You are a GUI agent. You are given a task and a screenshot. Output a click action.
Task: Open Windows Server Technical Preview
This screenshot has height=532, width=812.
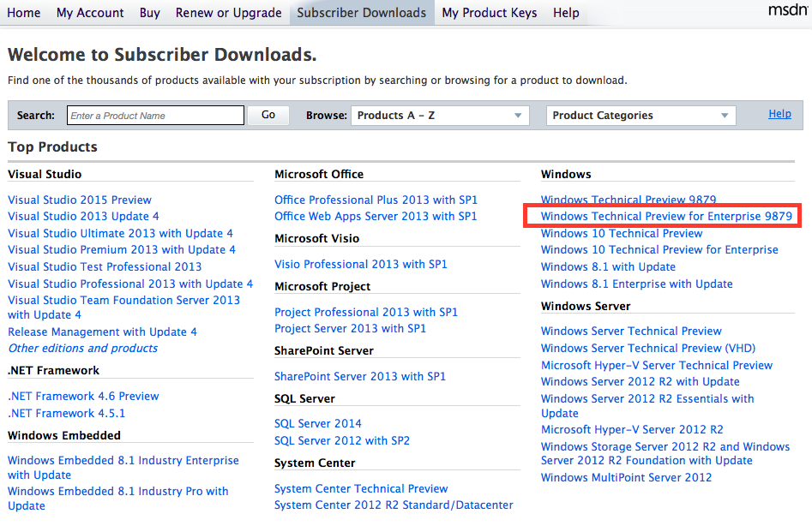[631, 332]
